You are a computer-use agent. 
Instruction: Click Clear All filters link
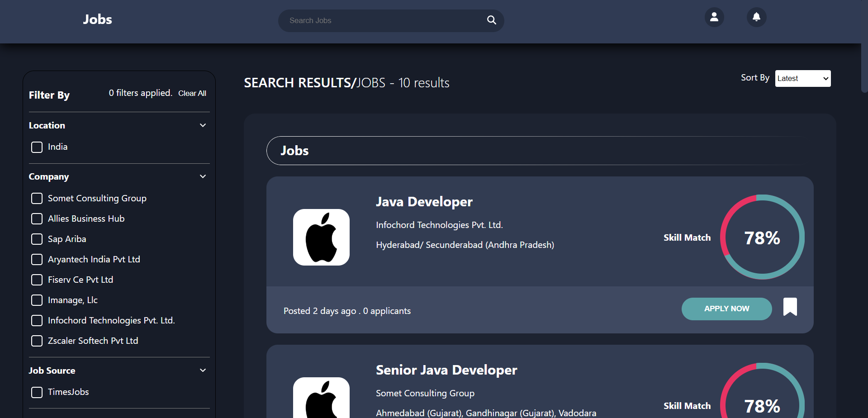(x=192, y=93)
